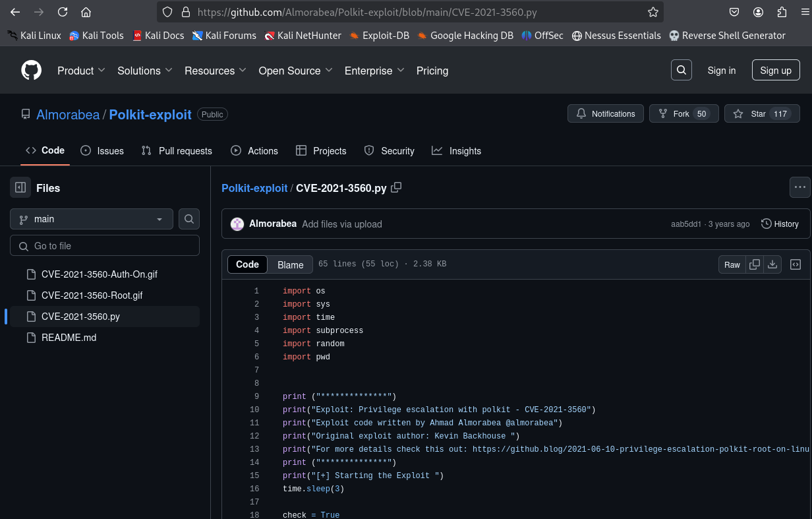Open GitHub search
Image resolution: width=812 pixels, height=519 pixels.
click(681, 70)
